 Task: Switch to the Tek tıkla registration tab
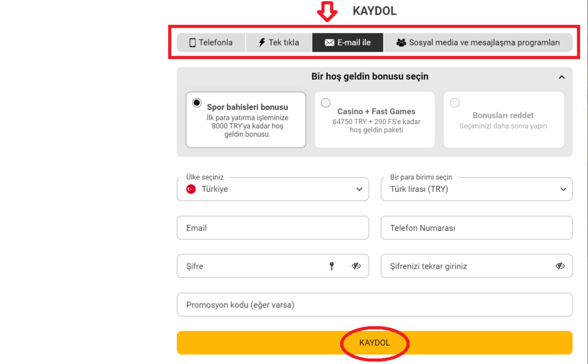[x=279, y=42]
